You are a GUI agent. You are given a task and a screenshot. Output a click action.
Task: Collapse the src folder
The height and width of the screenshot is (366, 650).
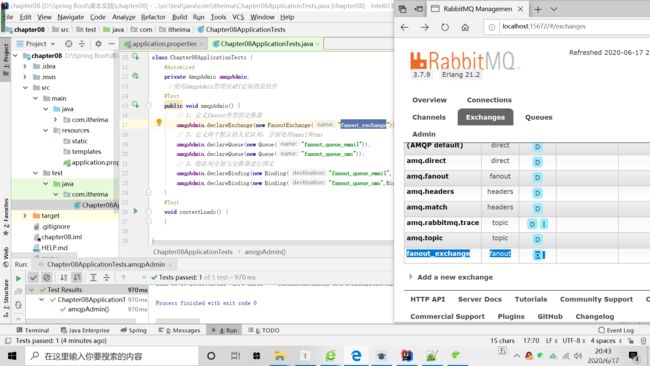click(x=25, y=87)
